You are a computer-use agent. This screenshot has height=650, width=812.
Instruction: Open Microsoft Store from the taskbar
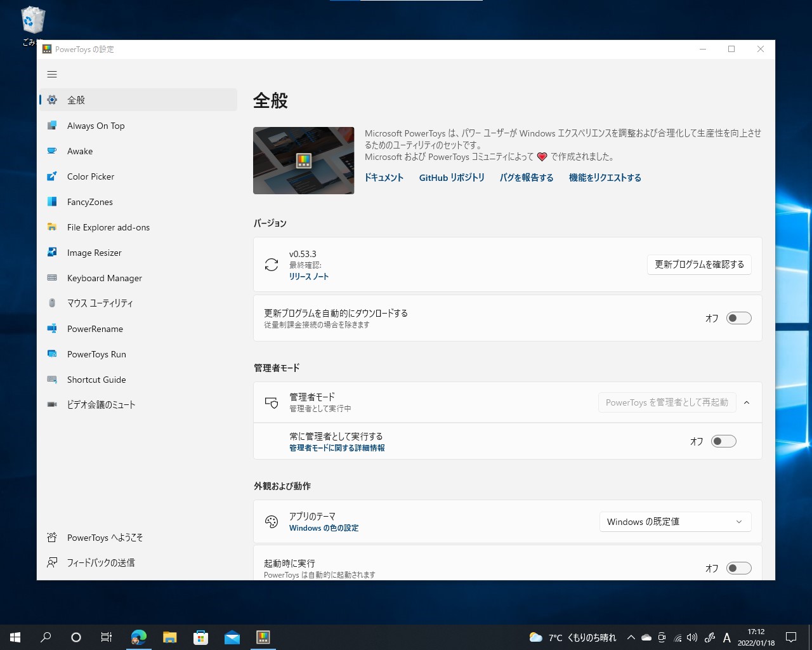pos(200,637)
